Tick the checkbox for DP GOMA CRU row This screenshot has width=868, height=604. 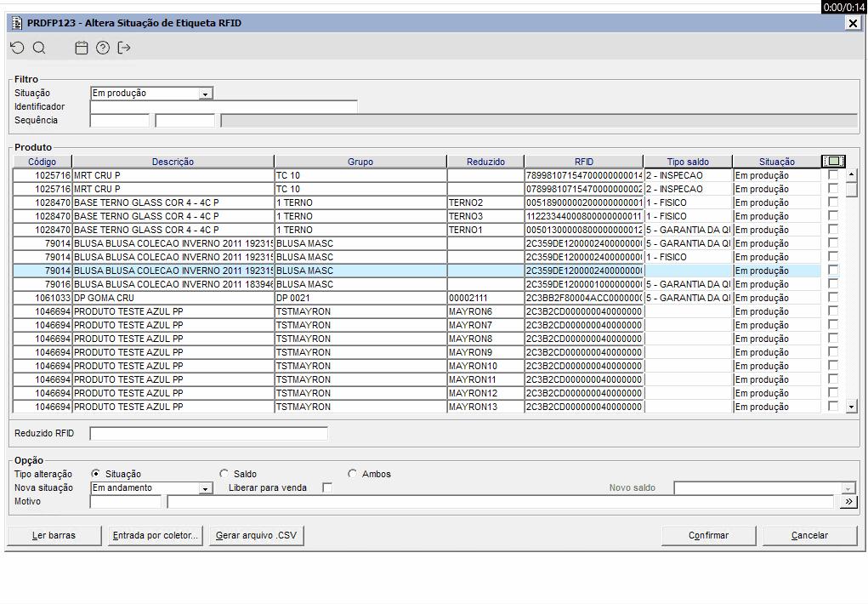click(x=832, y=298)
